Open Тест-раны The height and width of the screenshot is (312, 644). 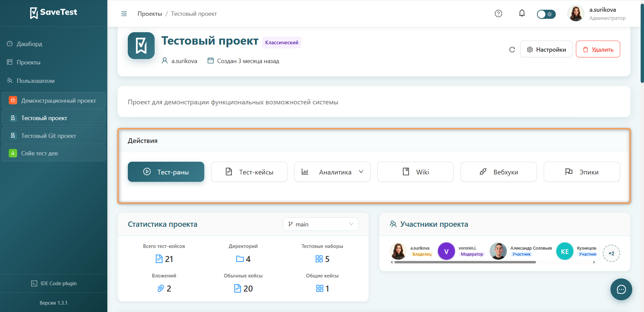point(166,172)
